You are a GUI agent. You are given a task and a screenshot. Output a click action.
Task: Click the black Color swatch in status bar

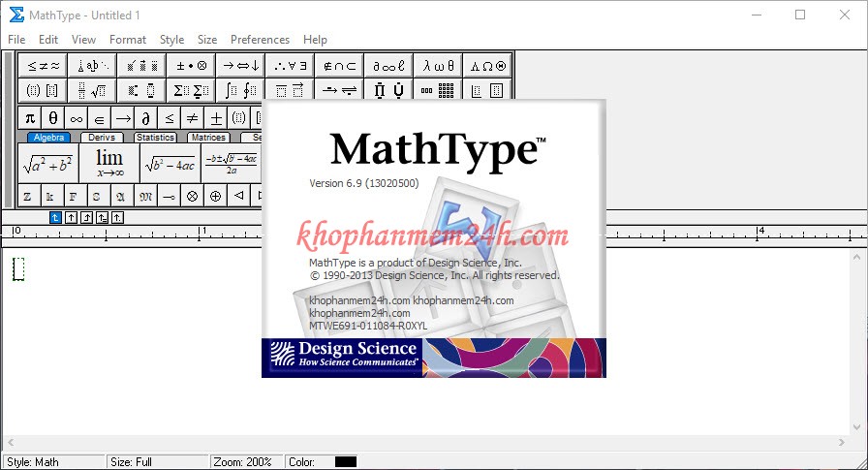(346, 462)
